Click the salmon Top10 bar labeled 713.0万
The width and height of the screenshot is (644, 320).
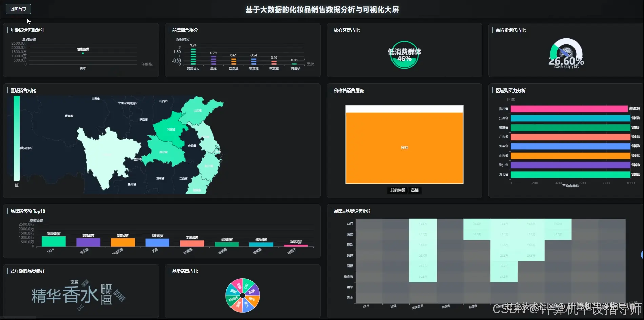coord(192,243)
